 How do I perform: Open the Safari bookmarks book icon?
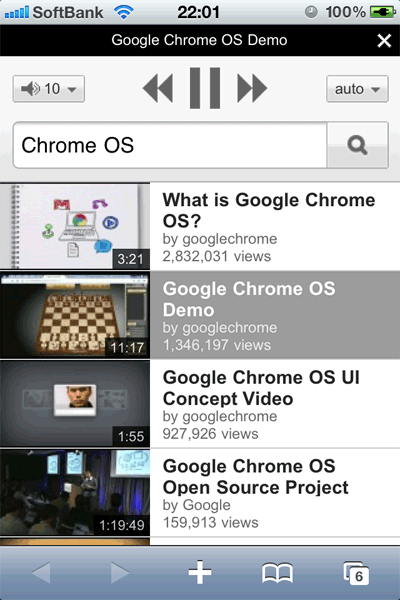point(278,573)
